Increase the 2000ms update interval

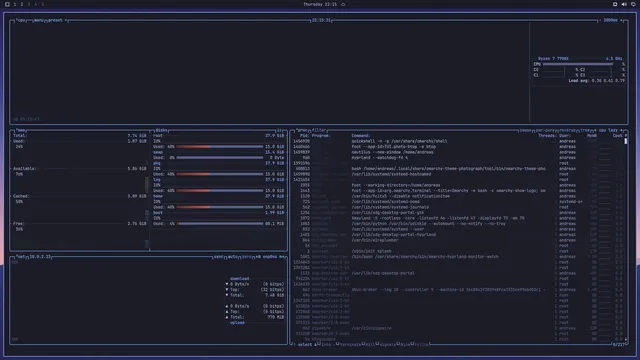pos(621,20)
